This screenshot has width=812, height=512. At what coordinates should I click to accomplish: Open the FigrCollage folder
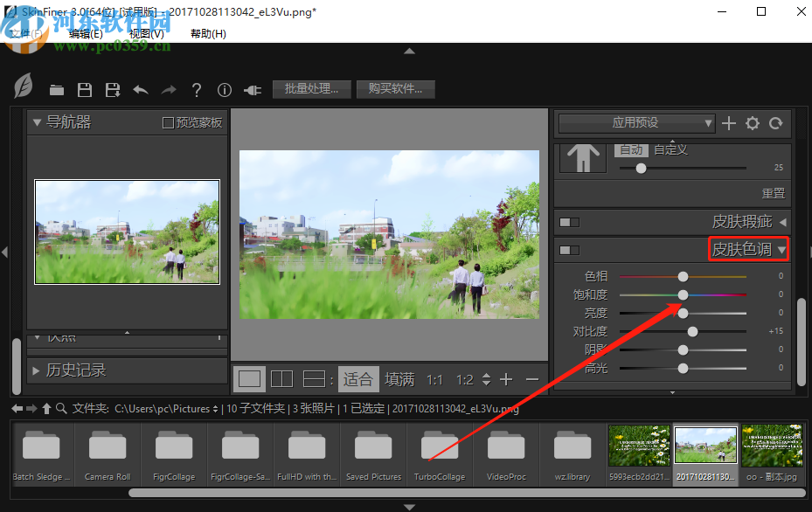coord(174,454)
